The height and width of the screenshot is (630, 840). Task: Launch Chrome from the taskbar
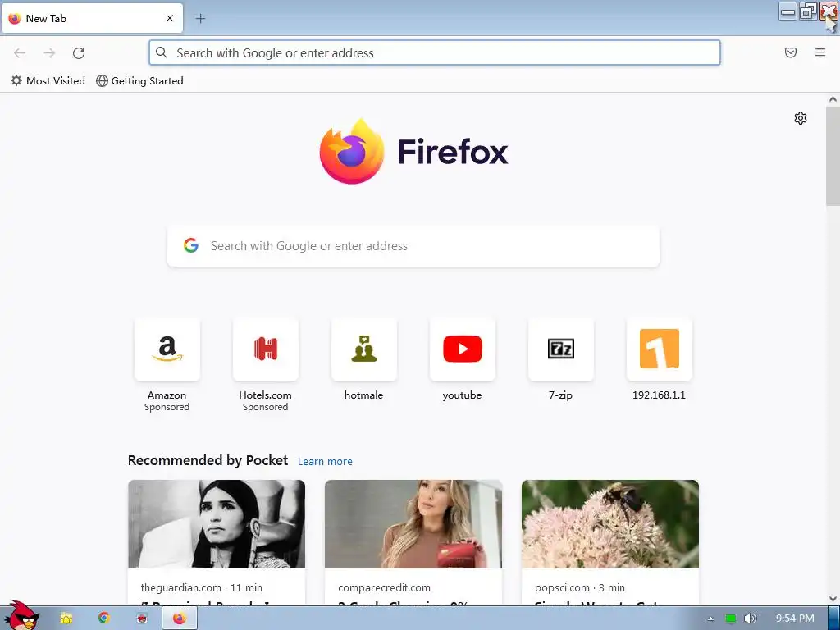(104, 619)
